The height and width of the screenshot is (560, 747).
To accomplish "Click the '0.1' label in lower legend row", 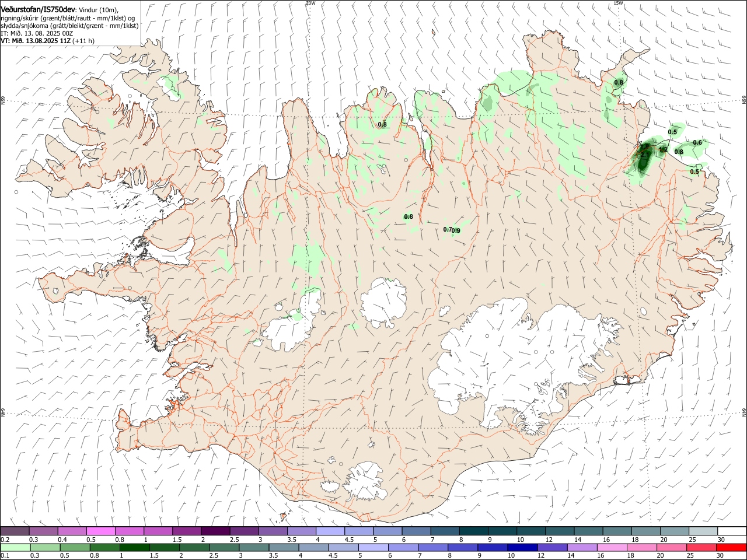I will pos(5,556).
